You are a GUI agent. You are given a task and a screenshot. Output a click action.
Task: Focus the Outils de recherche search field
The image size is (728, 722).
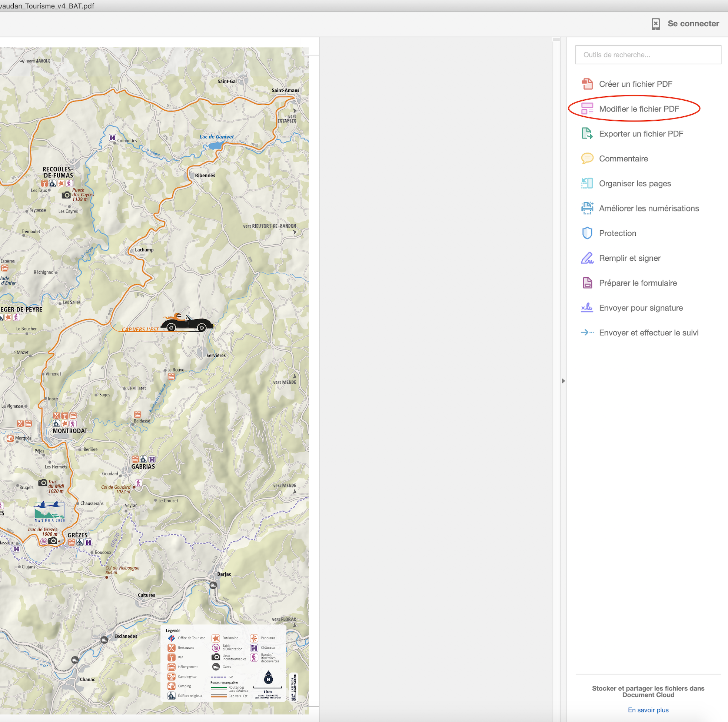click(x=648, y=55)
